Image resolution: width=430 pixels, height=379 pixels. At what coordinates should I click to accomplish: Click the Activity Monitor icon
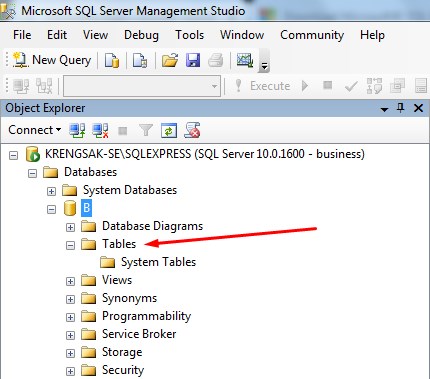(x=245, y=60)
